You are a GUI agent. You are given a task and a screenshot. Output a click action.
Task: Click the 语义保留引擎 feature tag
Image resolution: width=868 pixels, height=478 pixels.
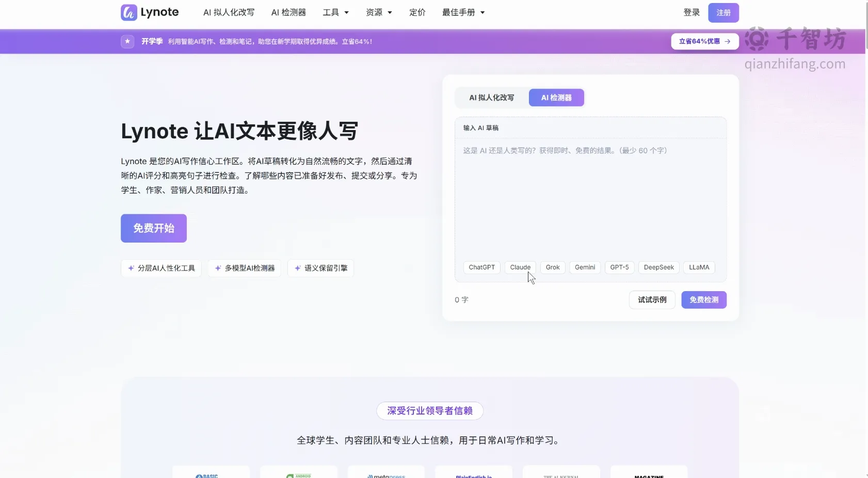pos(320,268)
